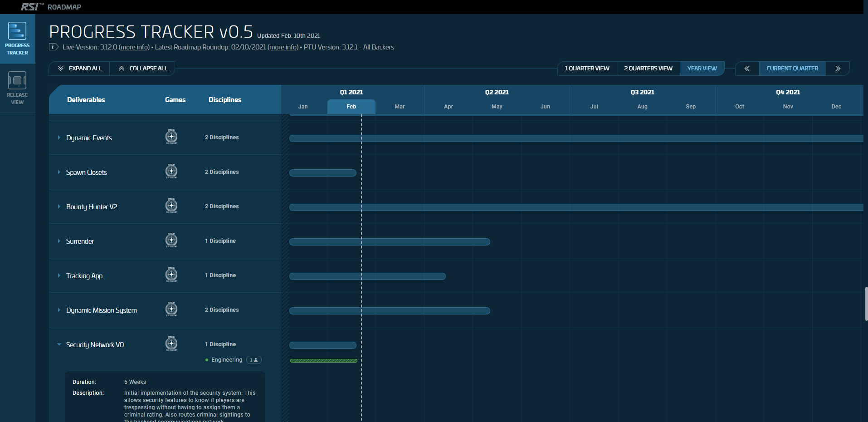Expand the Bounty Hunter V2 row
The image size is (868, 422).
(x=59, y=206)
